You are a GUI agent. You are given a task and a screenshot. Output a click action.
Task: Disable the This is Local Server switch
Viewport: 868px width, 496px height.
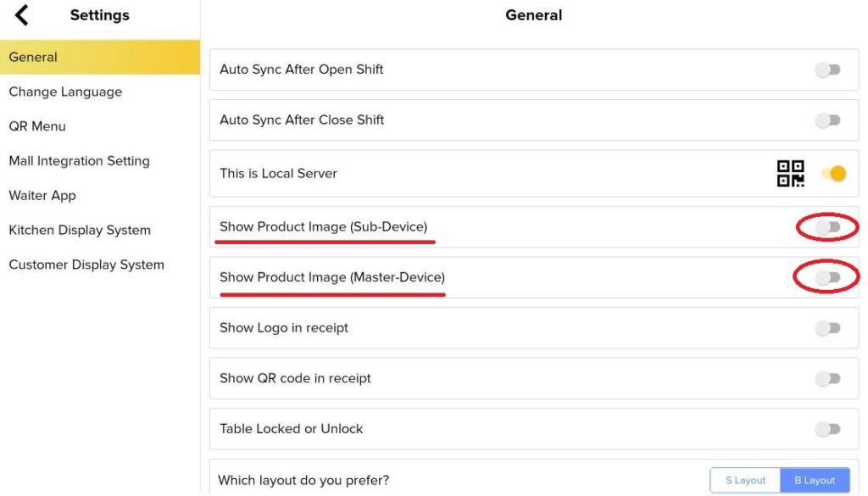833,174
